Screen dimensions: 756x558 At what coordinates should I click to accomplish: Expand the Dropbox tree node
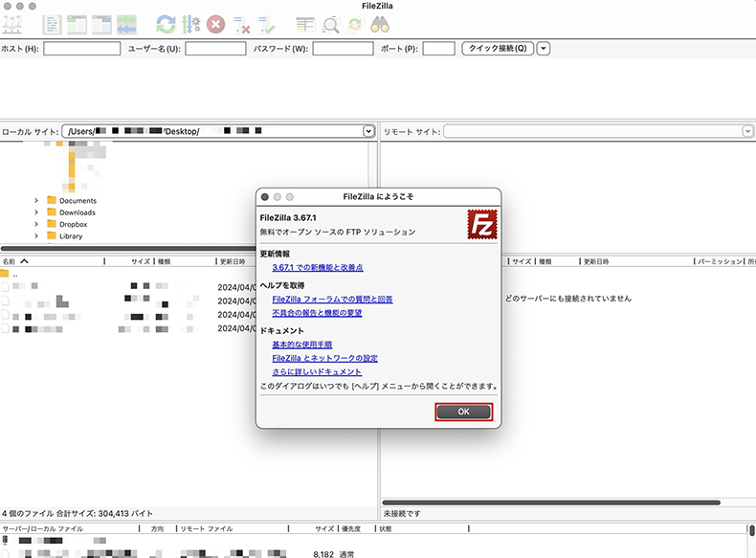(x=36, y=224)
